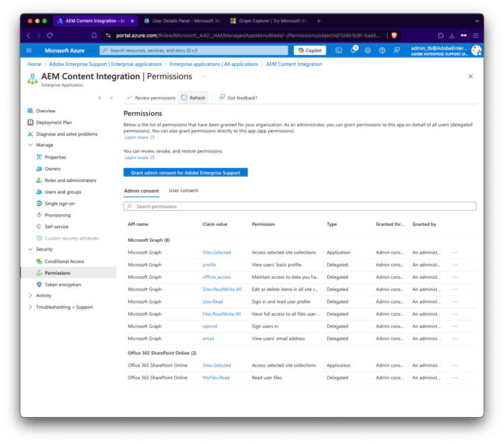Collapse the Security section
This screenshot has height=444, width=504.
tap(30, 249)
